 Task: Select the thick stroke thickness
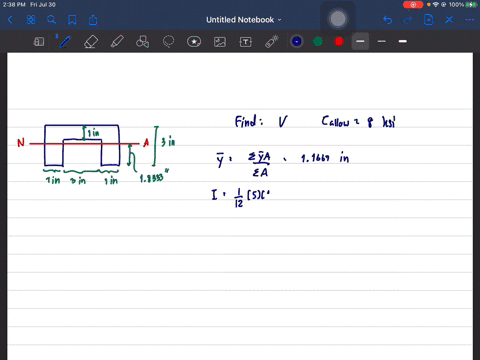point(403,41)
